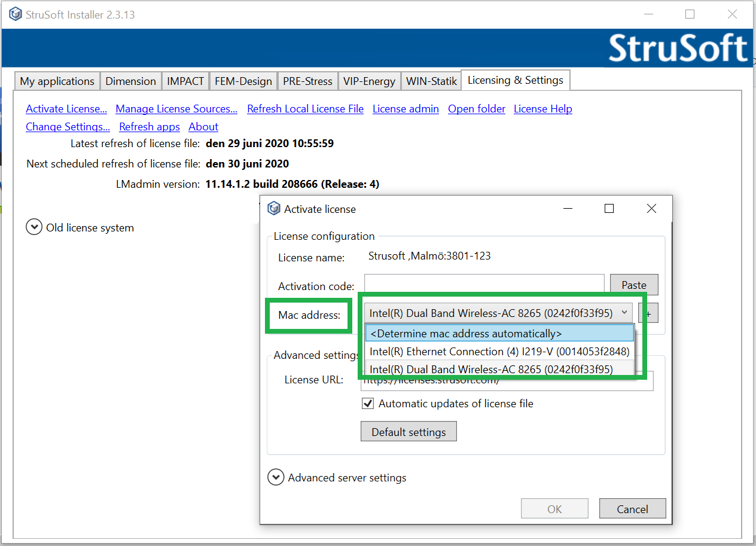Open the Mac address dropdown arrow
This screenshot has width=756, height=546.
[x=624, y=312]
